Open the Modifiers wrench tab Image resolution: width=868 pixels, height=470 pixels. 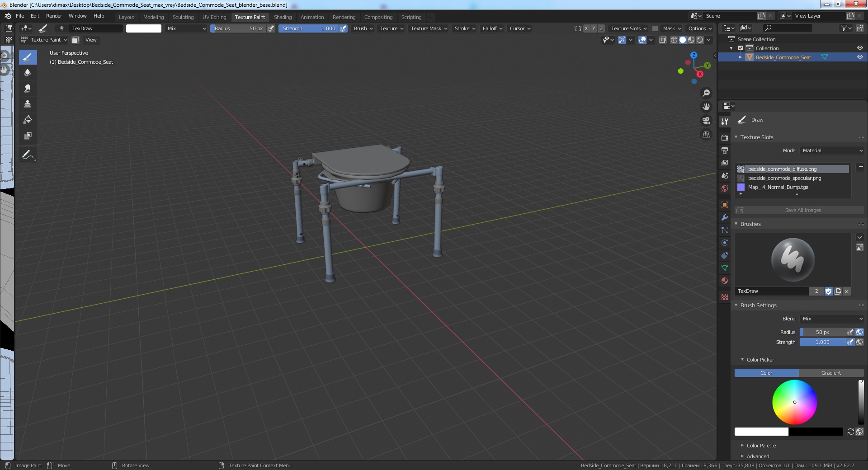[725, 217]
